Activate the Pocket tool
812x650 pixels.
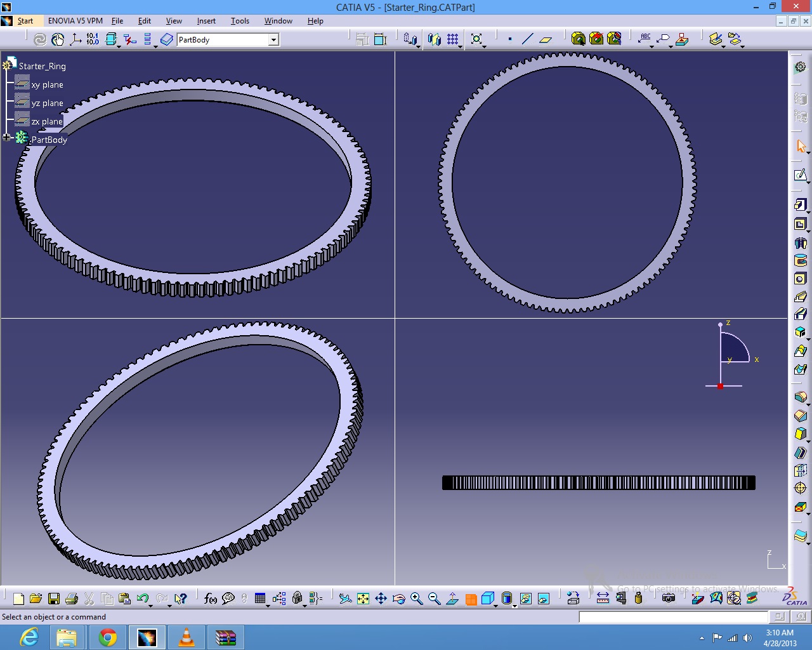coord(801,223)
